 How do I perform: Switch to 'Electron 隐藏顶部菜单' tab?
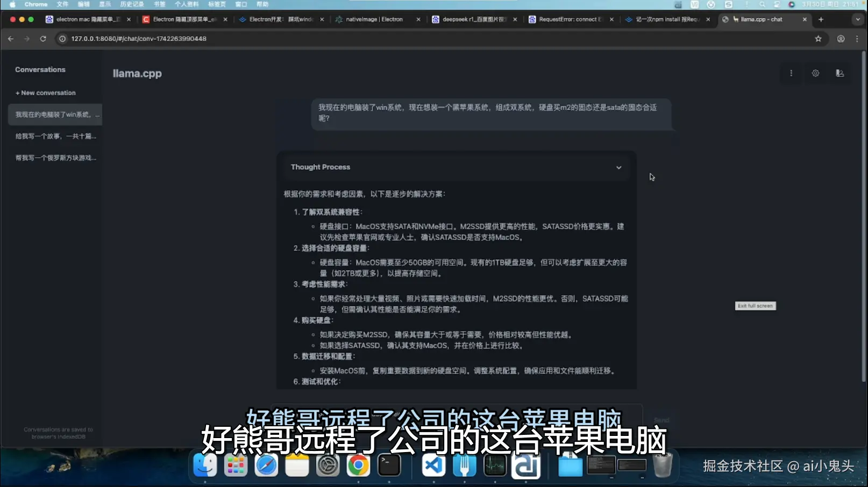click(x=184, y=19)
